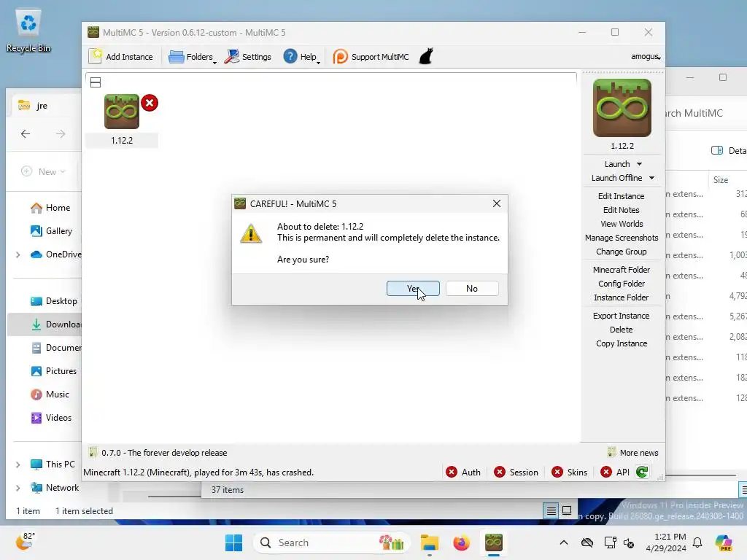Click Edit Instance
The width and height of the screenshot is (747, 560).
pos(622,195)
